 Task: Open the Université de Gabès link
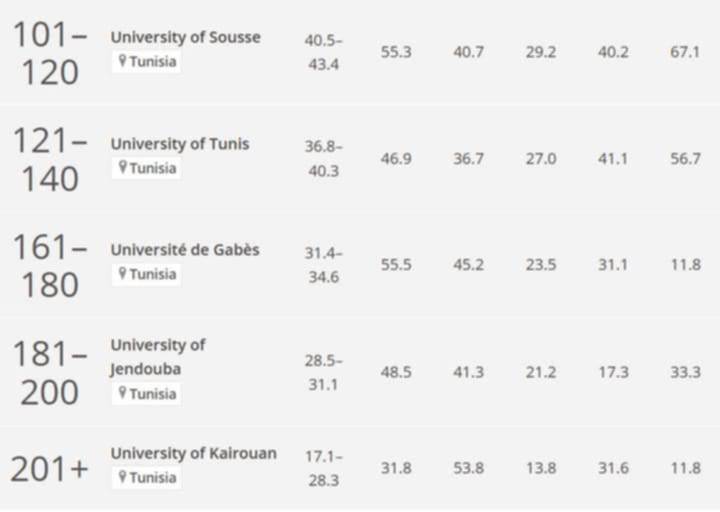pyautogui.click(x=185, y=250)
